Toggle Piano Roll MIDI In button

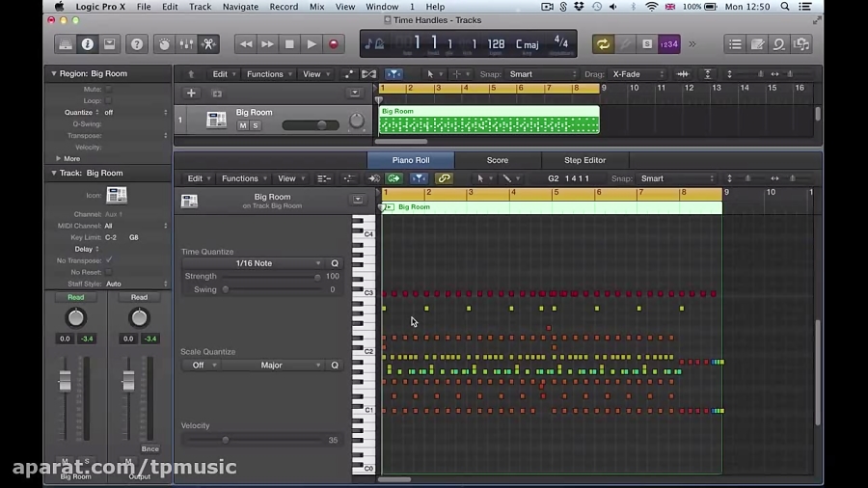pyautogui.click(x=373, y=178)
